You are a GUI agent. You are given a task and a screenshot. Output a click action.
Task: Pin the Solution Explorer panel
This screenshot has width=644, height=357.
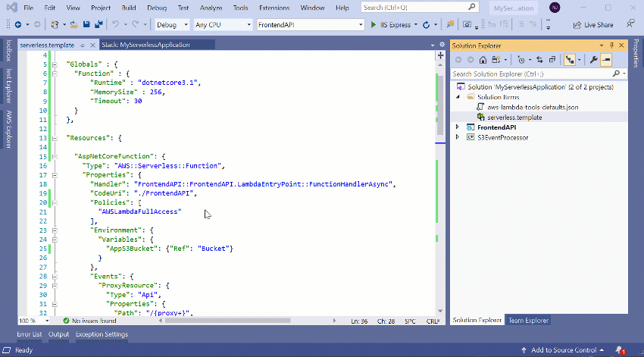(611, 45)
